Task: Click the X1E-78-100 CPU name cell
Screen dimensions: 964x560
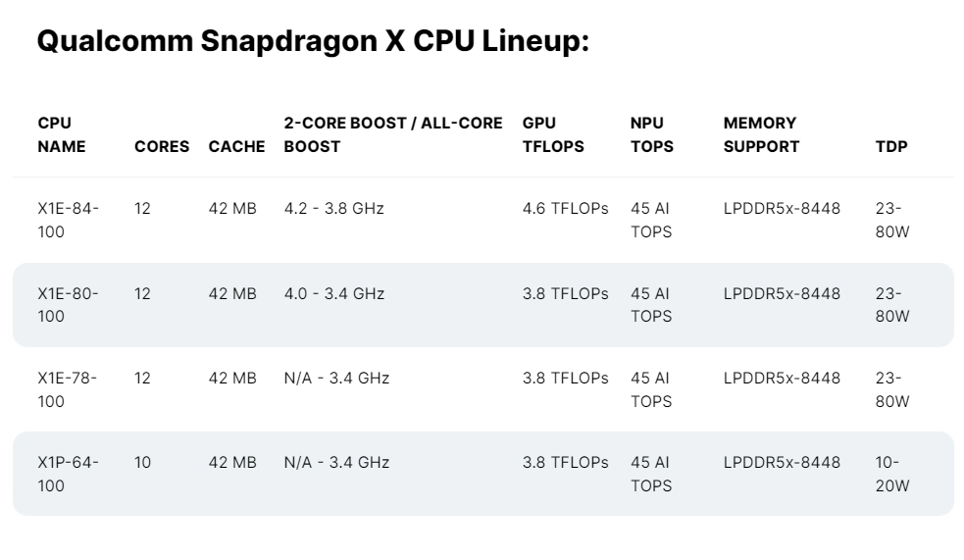Action: click(x=68, y=389)
